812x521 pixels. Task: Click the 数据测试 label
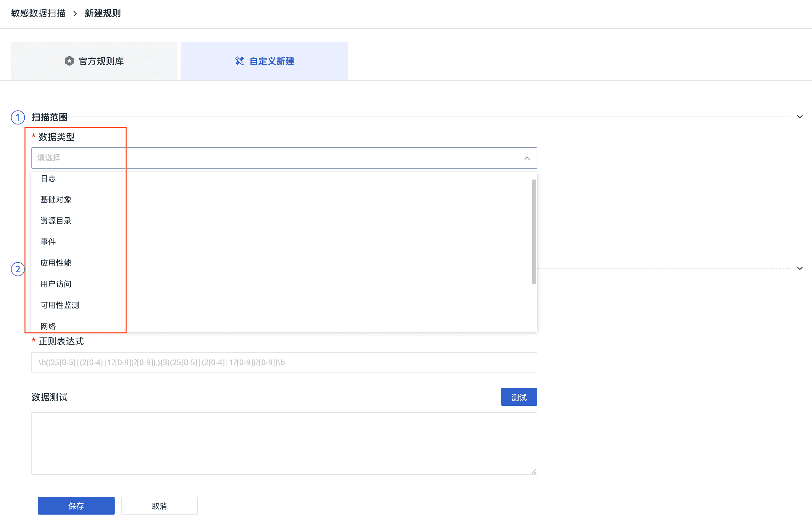(49, 397)
